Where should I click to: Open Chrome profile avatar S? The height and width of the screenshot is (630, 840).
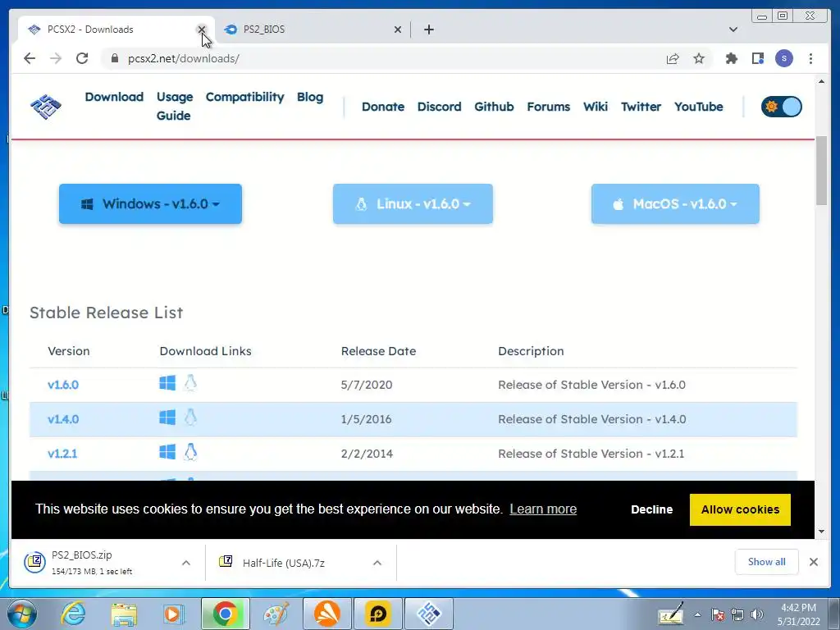[x=783, y=58]
